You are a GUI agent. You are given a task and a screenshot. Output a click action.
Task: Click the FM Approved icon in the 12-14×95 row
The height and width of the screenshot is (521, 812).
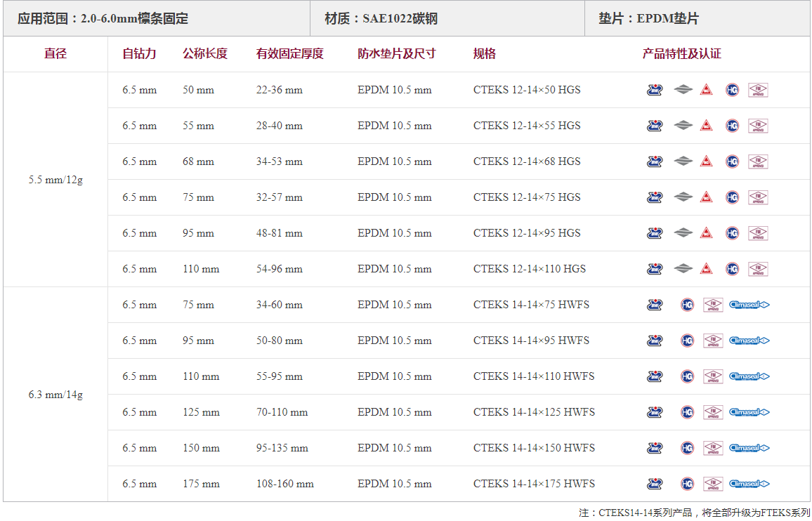[758, 233]
